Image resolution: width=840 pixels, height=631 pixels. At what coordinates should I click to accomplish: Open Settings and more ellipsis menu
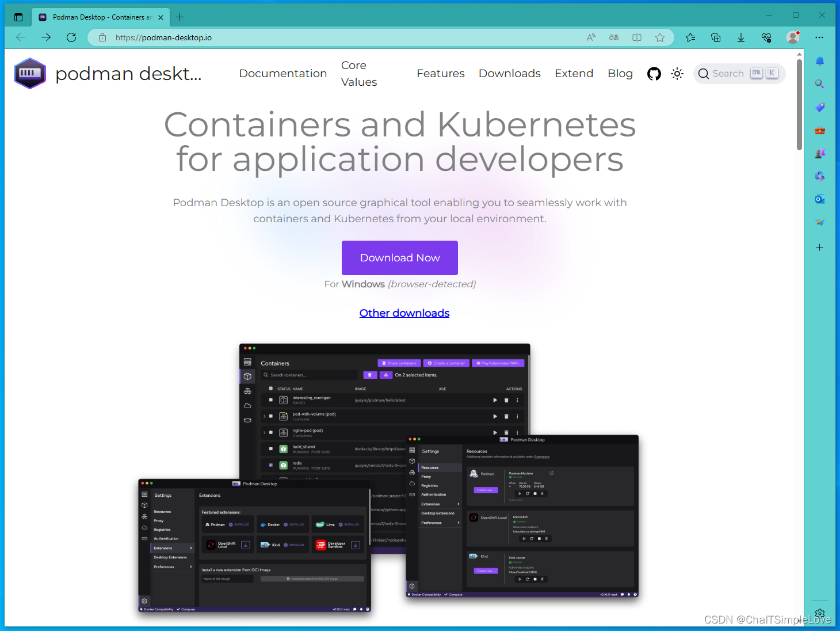pos(819,37)
